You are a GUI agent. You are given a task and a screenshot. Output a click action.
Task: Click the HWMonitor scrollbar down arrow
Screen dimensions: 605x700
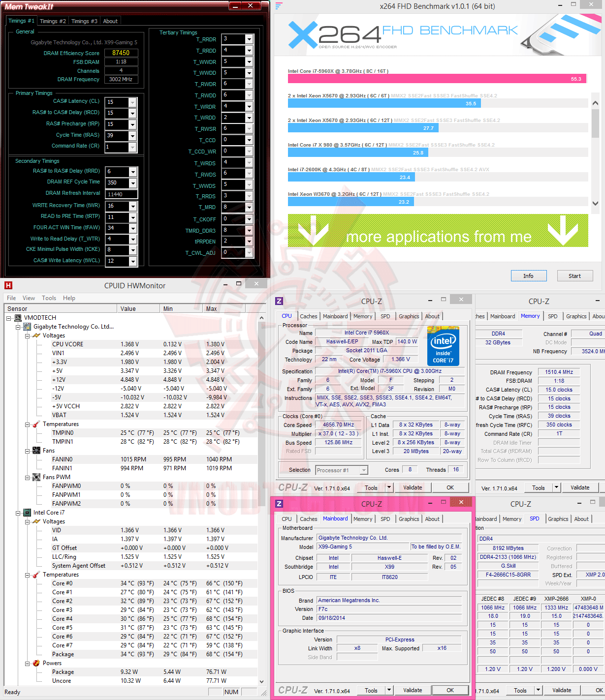[262, 681]
